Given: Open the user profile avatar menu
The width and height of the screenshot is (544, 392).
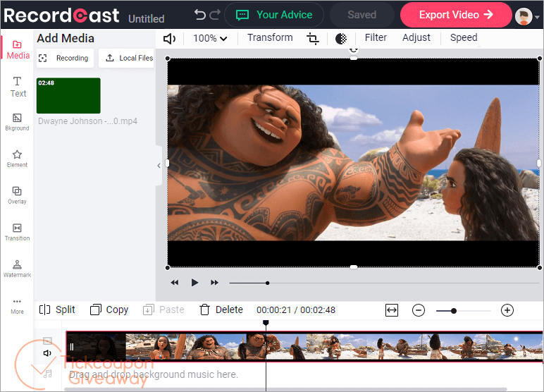Looking at the screenshot, I should (x=526, y=16).
